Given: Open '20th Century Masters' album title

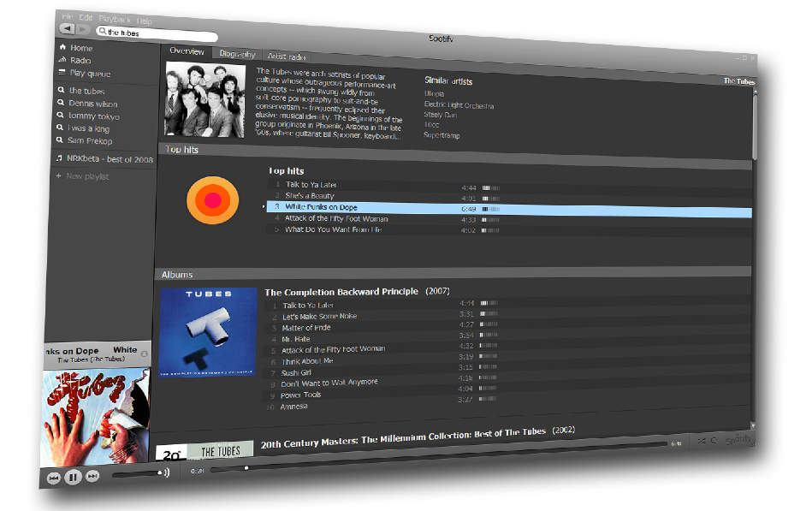Looking at the screenshot, I should coord(403,437).
